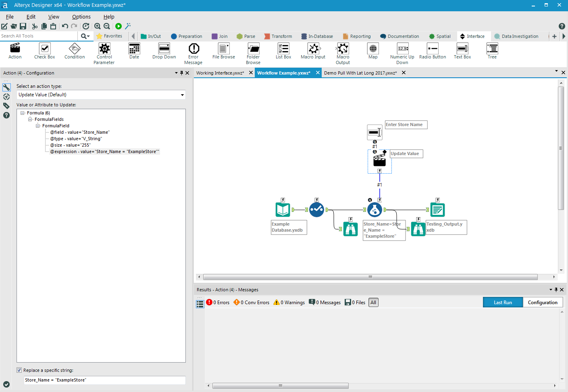Viewport: 568px width, 392px height.
Task: Click the Configuration button in Results panel
Action: pyautogui.click(x=543, y=302)
